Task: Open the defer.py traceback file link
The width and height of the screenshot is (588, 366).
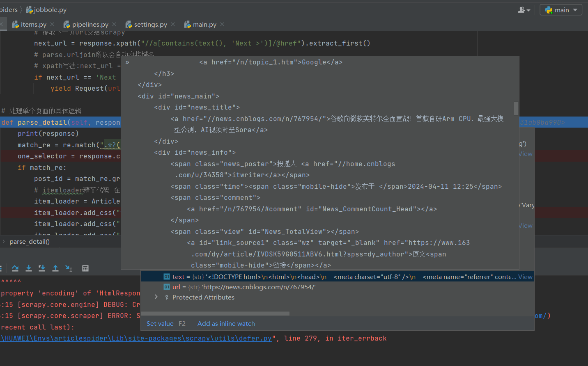Action: click(x=136, y=339)
